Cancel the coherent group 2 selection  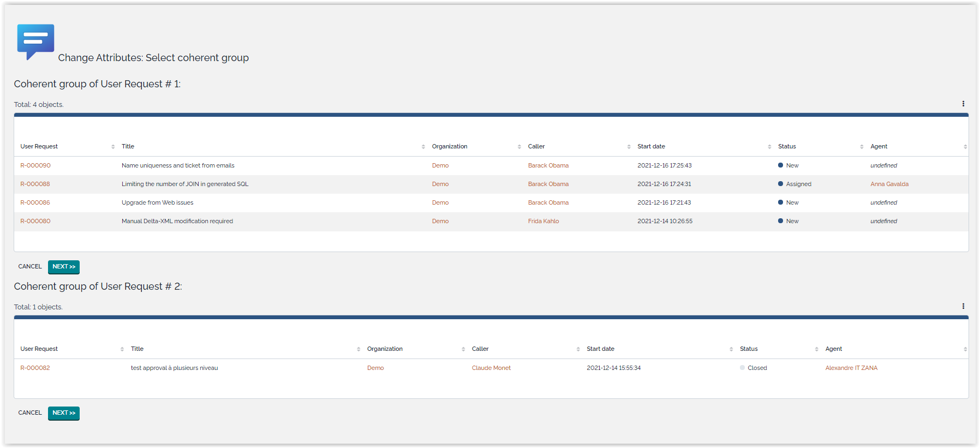click(x=30, y=413)
